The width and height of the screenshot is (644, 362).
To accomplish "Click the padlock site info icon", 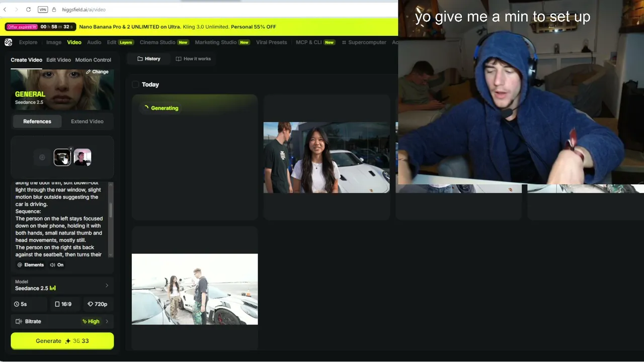I will tap(54, 10).
